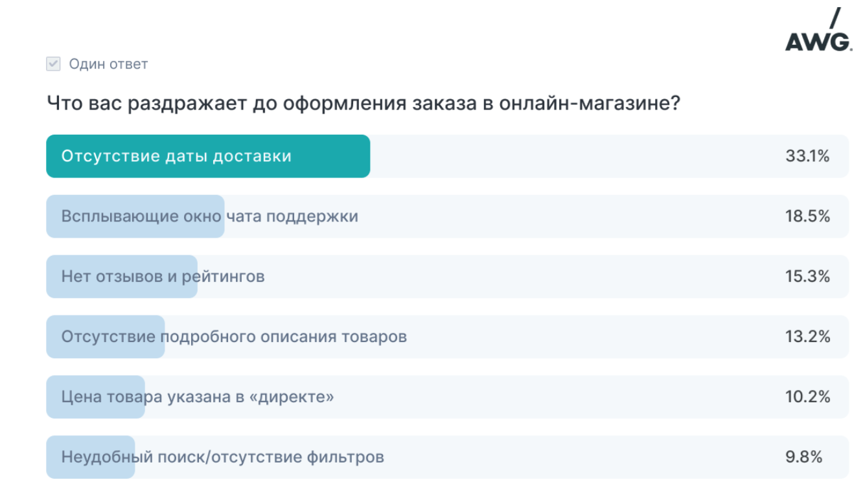Click the 10.2% percentage label
863x504 pixels.
click(x=807, y=397)
